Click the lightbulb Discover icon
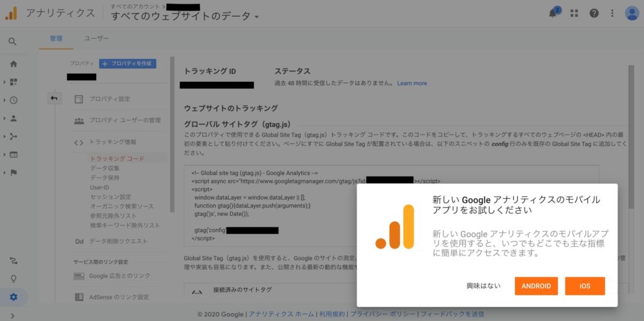Viewport: 644px width, 321px height. click(x=13, y=279)
